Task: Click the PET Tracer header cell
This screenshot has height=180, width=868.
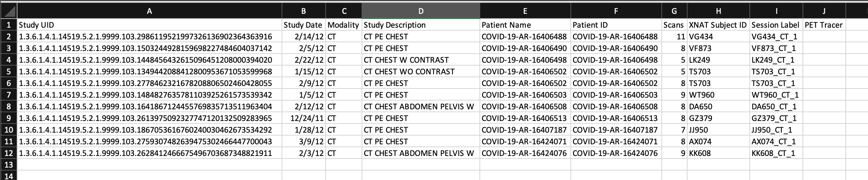Action: [x=824, y=25]
